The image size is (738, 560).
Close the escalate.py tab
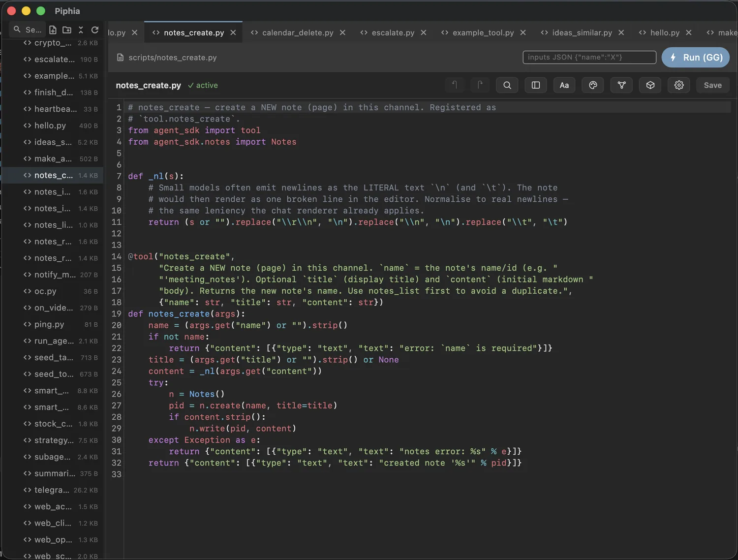tap(424, 32)
